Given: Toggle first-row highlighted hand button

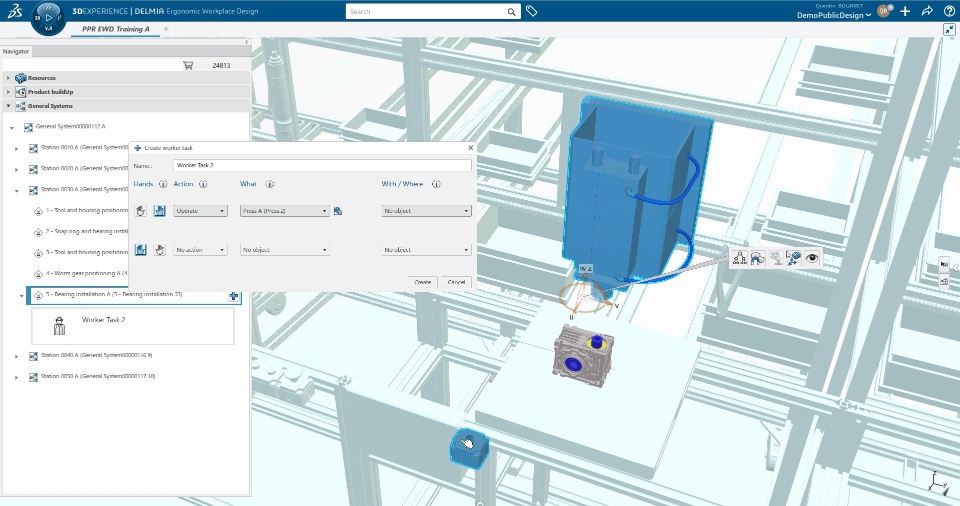Looking at the screenshot, I should (x=160, y=211).
